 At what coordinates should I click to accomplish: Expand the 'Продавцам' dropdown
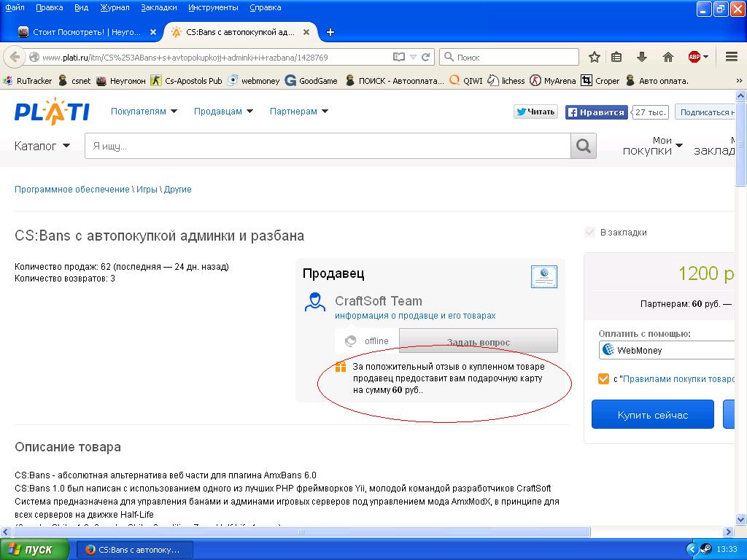[223, 112]
